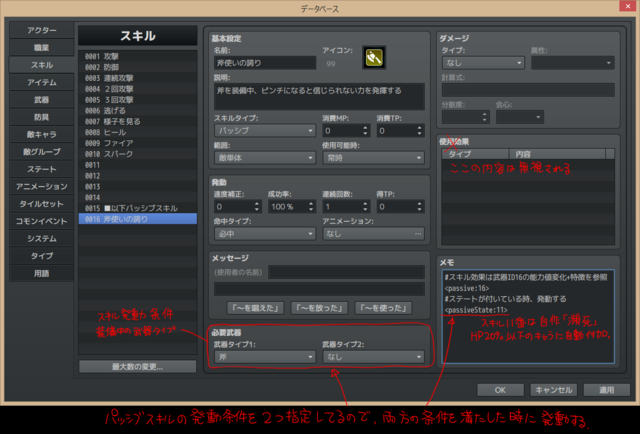Open the タイルセット tab
Screen dimensions: 640x434
point(42,204)
